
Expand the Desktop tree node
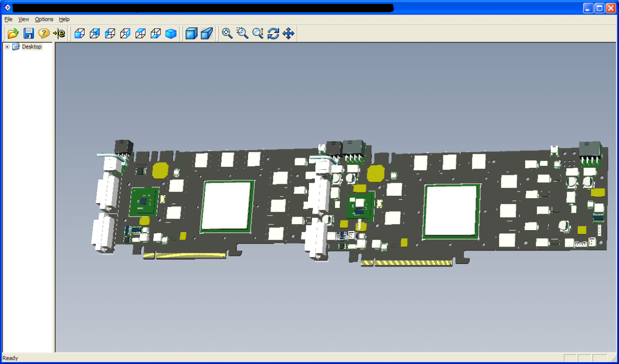(x=7, y=46)
